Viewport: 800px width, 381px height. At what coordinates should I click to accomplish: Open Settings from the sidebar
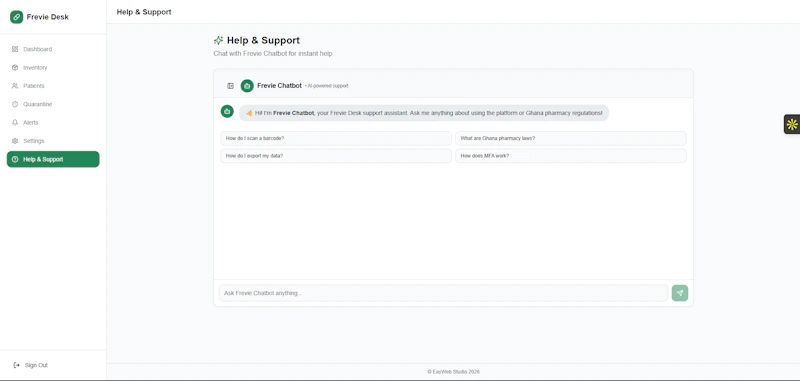click(53, 141)
